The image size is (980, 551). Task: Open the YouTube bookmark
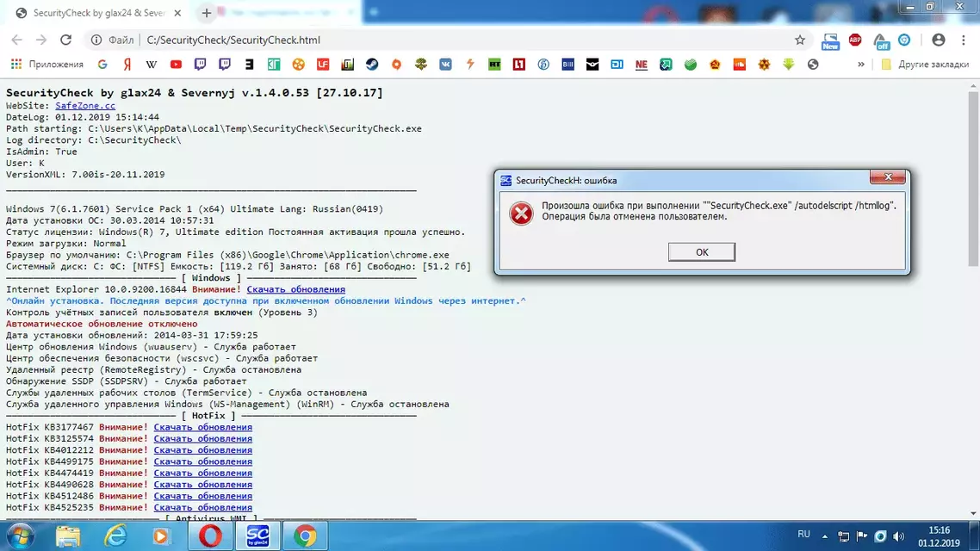pyautogui.click(x=176, y=65)
